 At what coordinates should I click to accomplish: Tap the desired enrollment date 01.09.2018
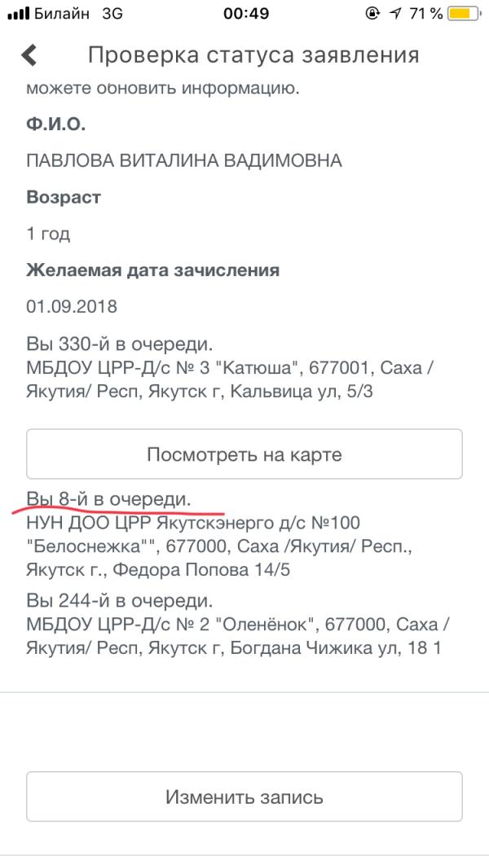tap(72, 307)
